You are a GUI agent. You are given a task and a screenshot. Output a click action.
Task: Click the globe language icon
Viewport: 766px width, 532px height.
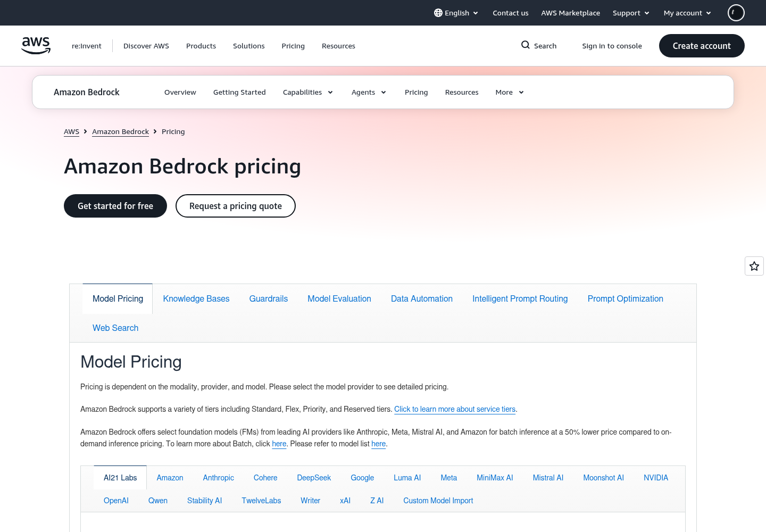(438, 13)
